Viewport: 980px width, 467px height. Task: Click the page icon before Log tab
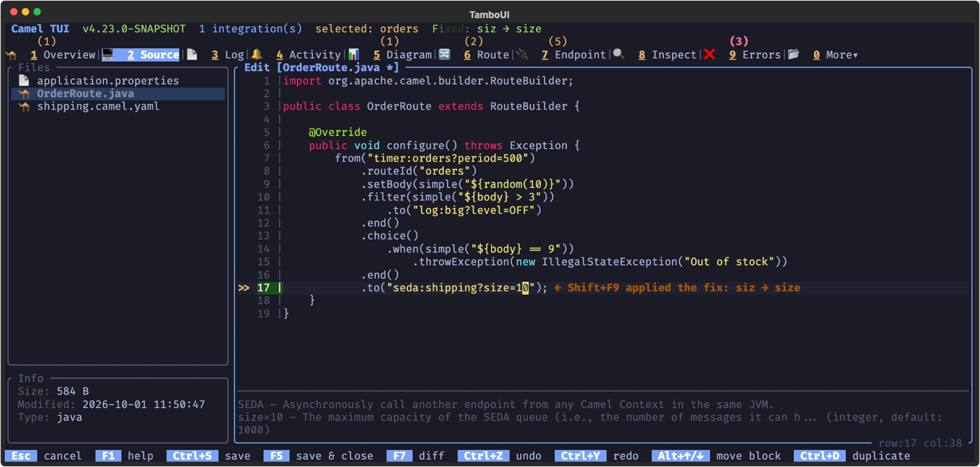192,55
